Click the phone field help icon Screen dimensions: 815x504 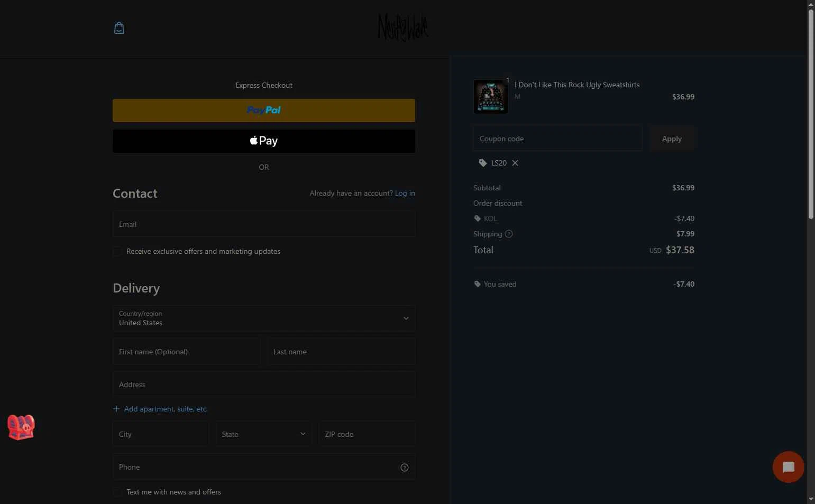click(405, 468)
